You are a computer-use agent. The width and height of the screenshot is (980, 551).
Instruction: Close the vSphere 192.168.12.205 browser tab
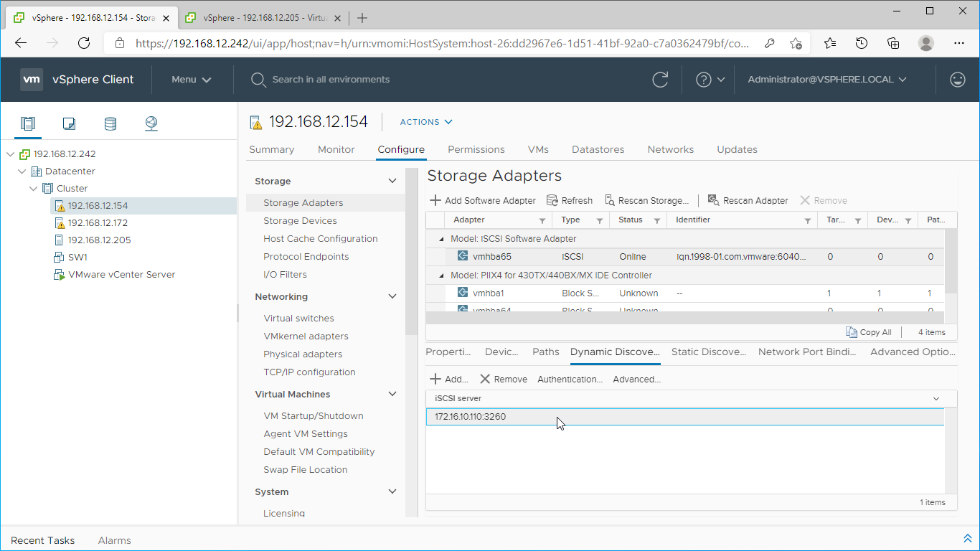(338, 18)
